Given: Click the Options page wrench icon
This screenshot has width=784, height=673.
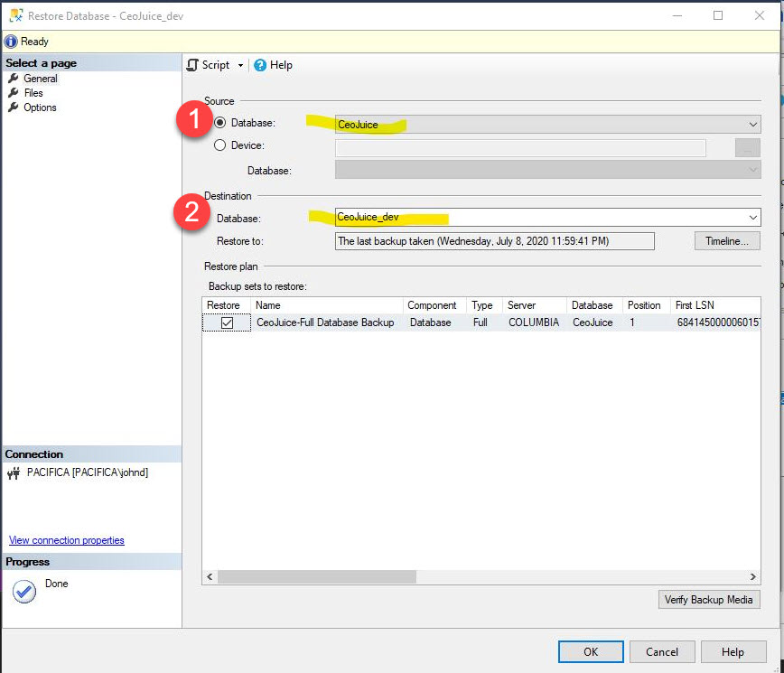Looking at the screenshot, I should (x=14, y=107).
